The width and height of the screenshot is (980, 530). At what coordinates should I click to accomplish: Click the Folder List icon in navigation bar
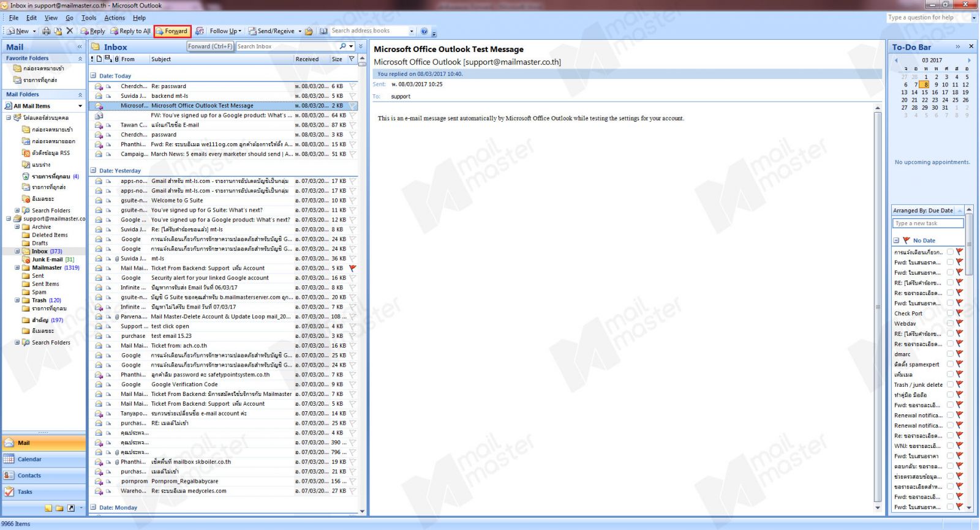(x=60, y=508)
